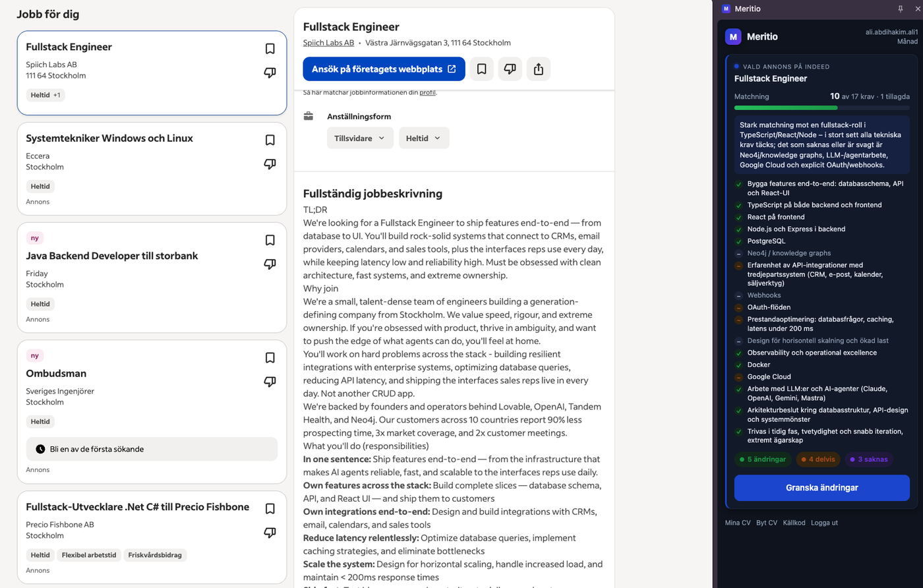Viewport: 923px width, 588px height.
Task: Dislike the Fullstack Engineer card from Spiich Labs
Action: 270,73
